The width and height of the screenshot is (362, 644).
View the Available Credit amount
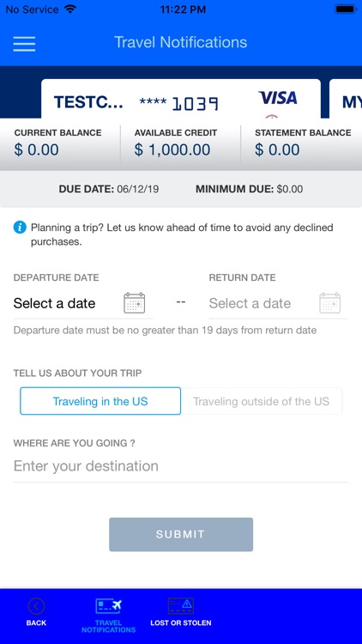[172, 150]
